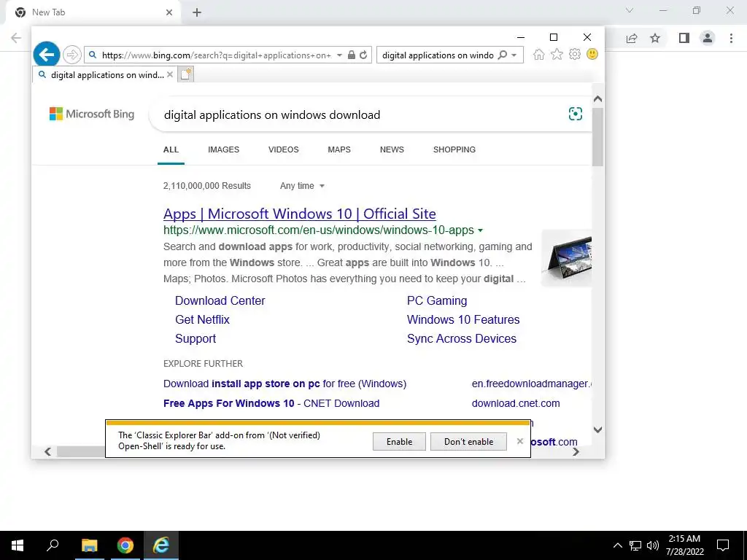747x560 pixels.
Task: Switch to SHOPPING tab
Action: 454,149
